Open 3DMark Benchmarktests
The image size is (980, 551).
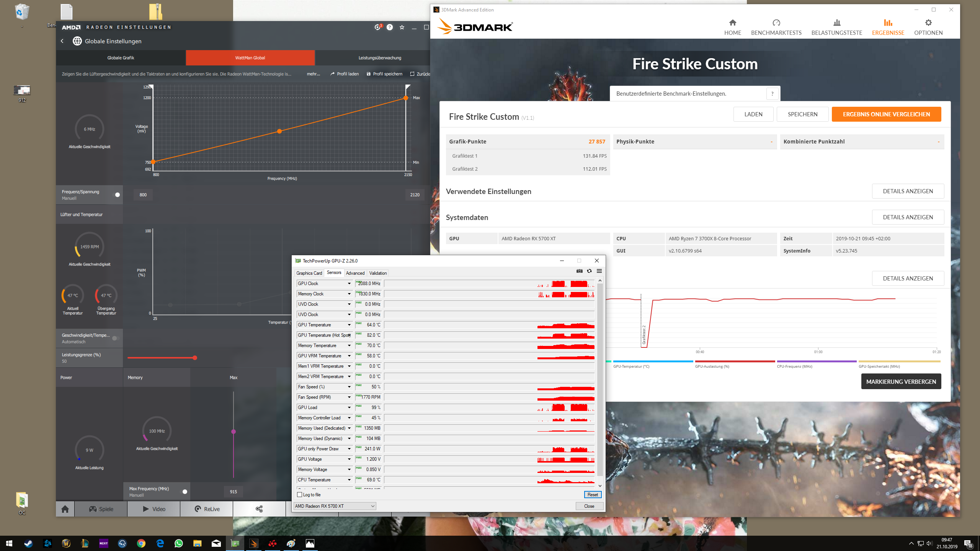pyautogui.click(x=776, y=27)
